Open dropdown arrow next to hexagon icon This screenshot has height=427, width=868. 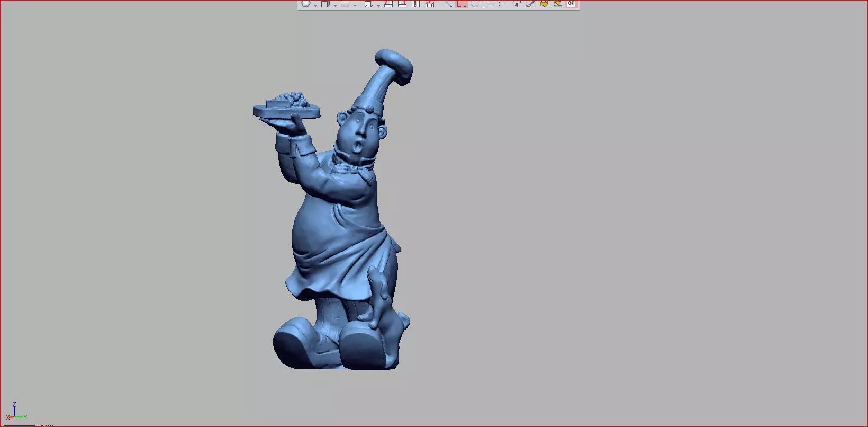[315, 5]
